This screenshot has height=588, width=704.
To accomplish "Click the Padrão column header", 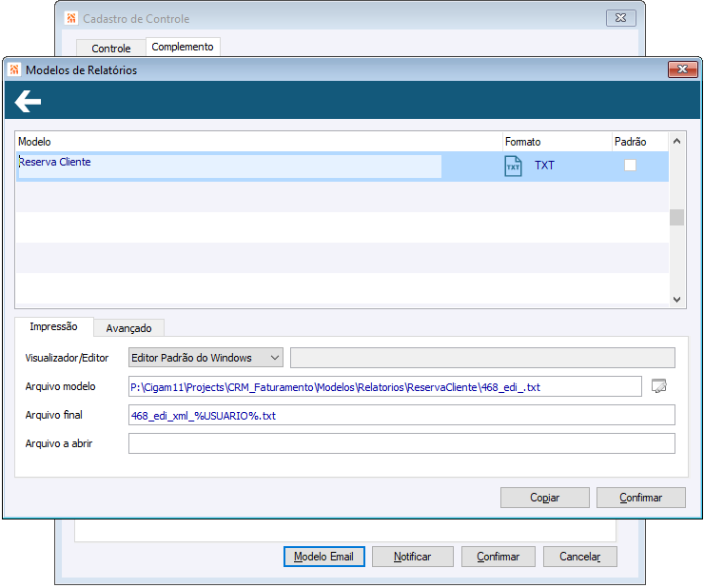I will pos(640,142).
